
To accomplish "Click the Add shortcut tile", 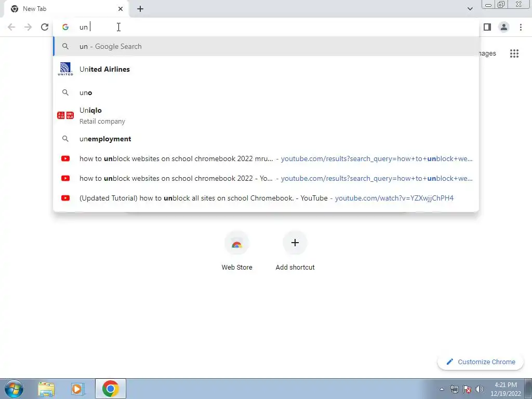I will (295, 251).
